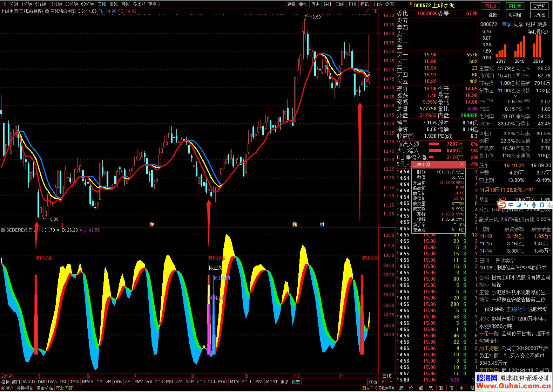
Task: Click the 一带一路 concept link
Action: (489, 333)
